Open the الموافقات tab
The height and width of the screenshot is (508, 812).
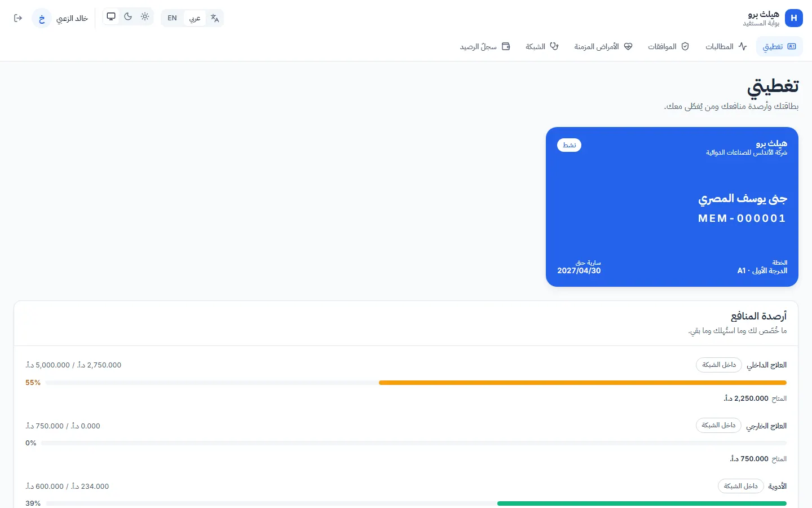[669, 46]
